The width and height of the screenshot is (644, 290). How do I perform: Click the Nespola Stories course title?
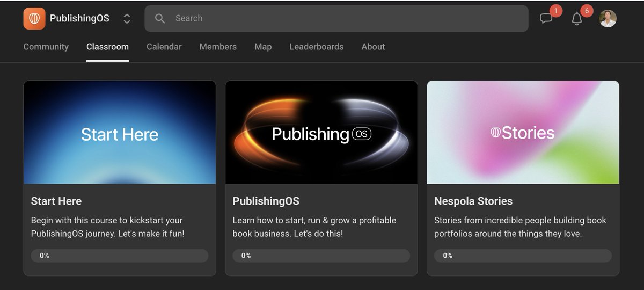coord(473,201)
